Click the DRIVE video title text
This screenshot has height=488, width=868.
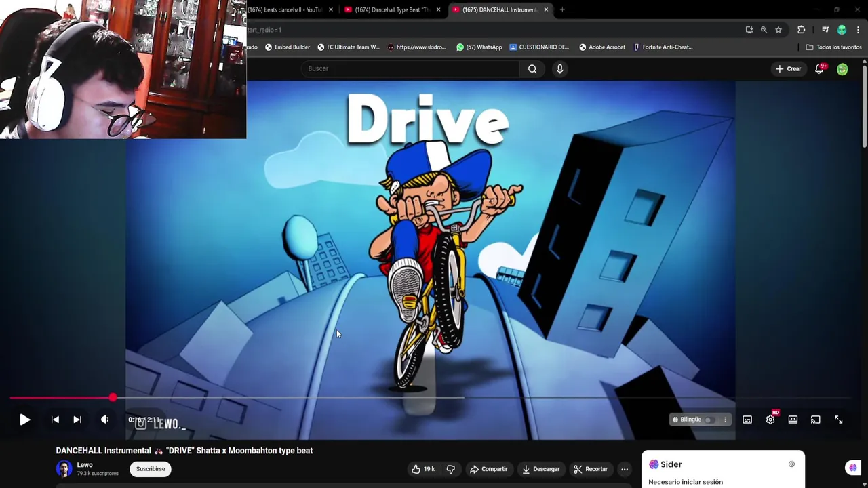184,451
